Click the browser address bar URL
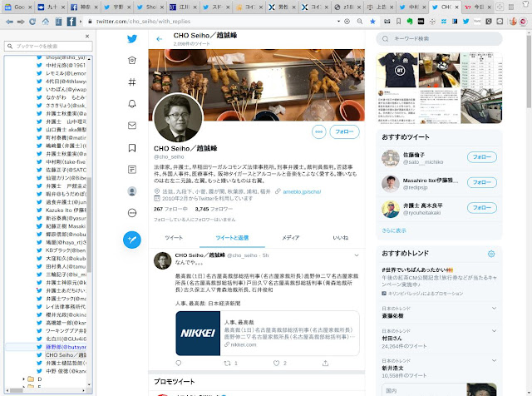532x396 pixels. click(143, 22)
